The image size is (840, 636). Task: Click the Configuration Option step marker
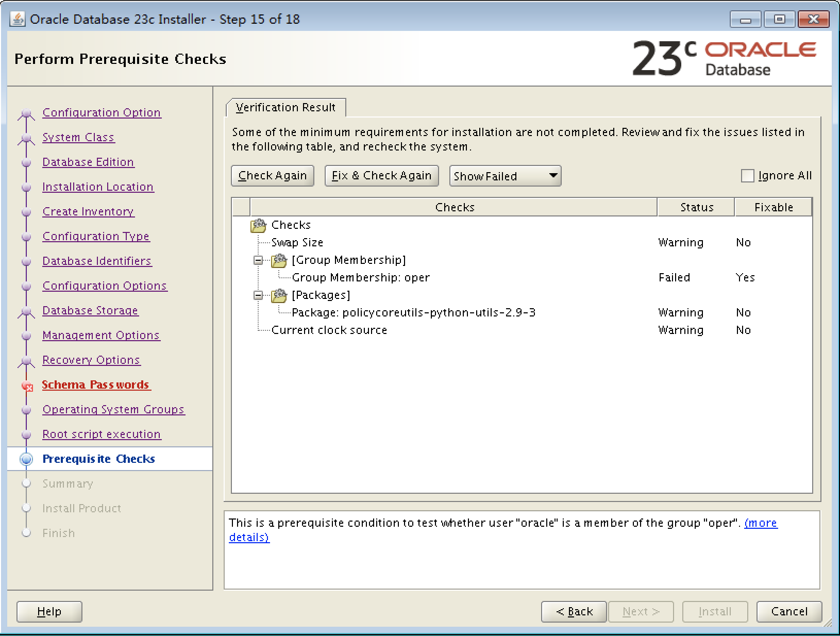(x=26, y=113)
